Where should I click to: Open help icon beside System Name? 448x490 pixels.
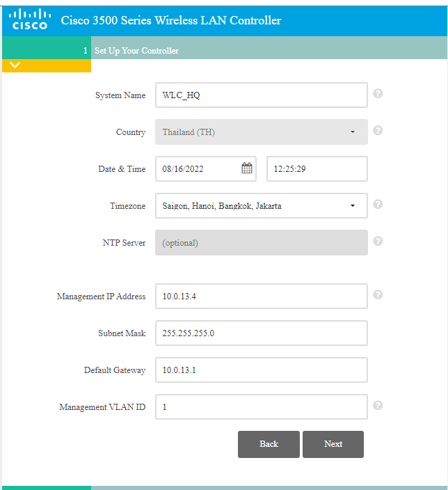click(x=378, y=93)
